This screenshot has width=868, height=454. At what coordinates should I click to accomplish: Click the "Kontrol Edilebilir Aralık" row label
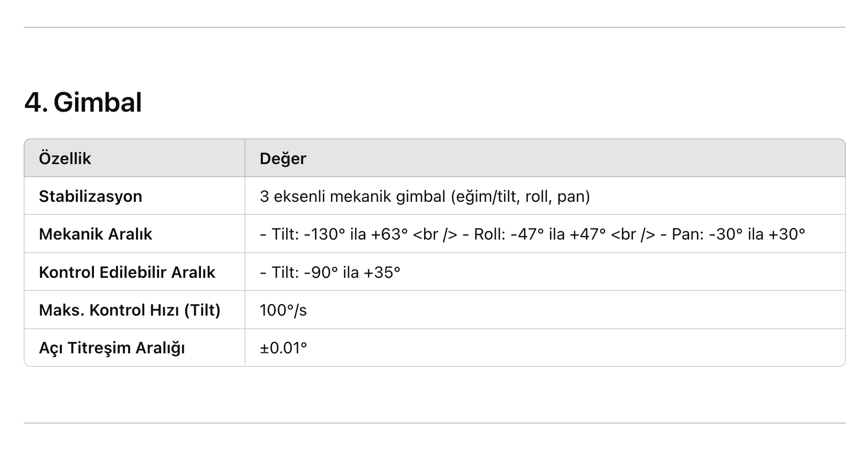[127, 272]
